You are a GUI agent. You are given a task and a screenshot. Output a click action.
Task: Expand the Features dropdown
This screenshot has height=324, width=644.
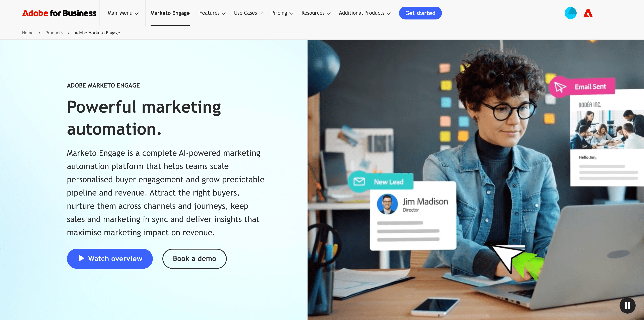tap(212, 13)
